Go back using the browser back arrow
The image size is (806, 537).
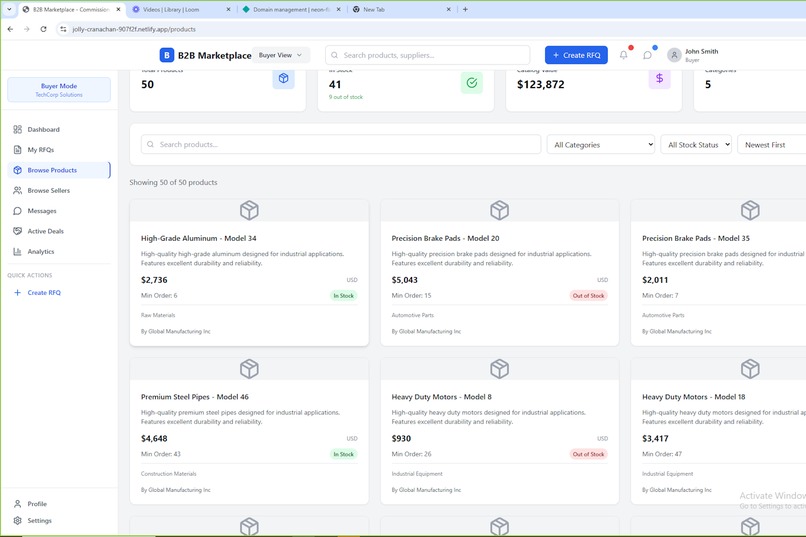point(10,29)
